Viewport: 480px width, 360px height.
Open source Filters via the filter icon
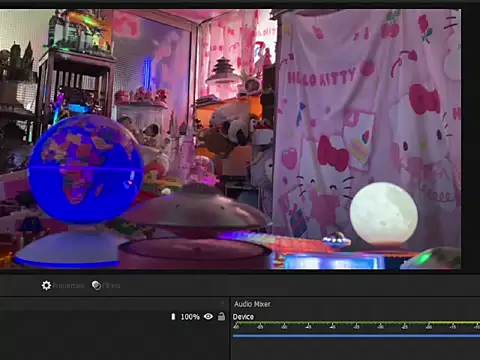[96, 285]
